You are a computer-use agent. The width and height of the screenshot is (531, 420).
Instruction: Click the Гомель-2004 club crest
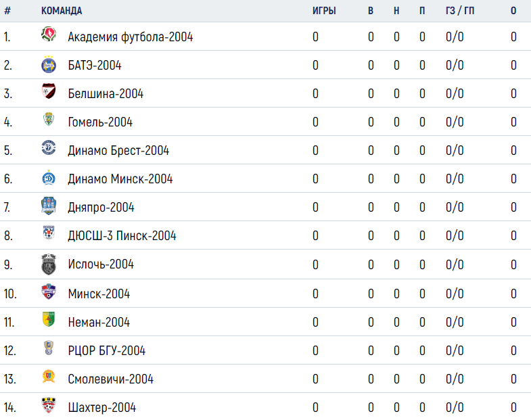point(49,119)
